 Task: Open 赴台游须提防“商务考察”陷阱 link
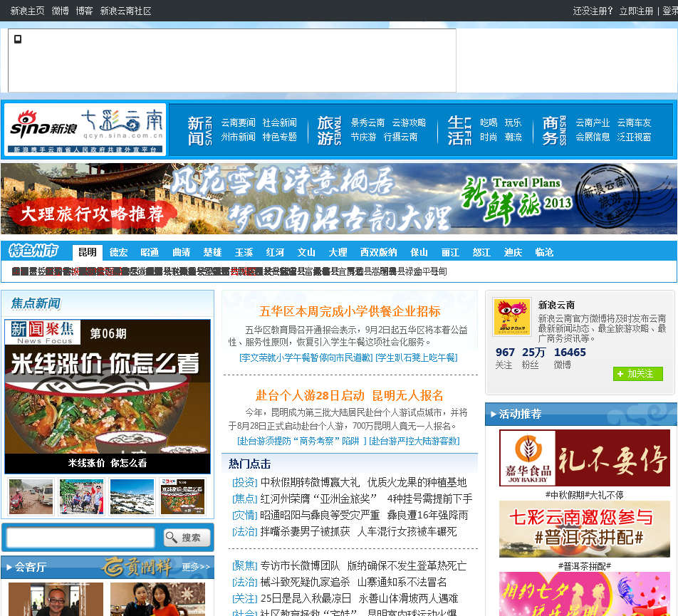[x=302, y=441]
